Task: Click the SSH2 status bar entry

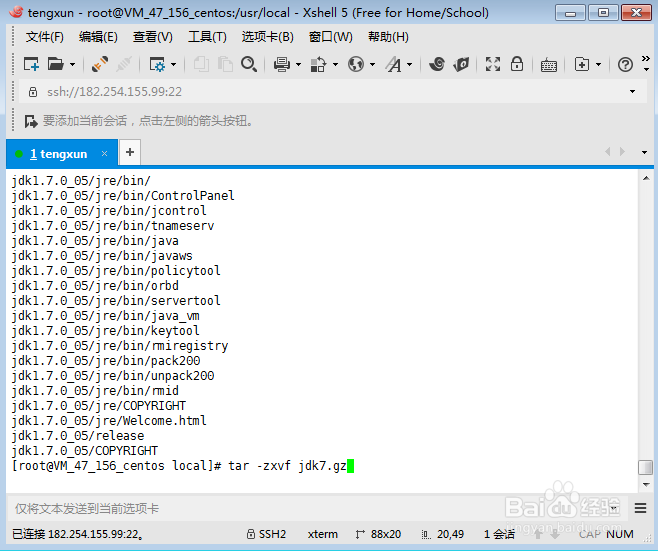Action: tap(267, 534)
